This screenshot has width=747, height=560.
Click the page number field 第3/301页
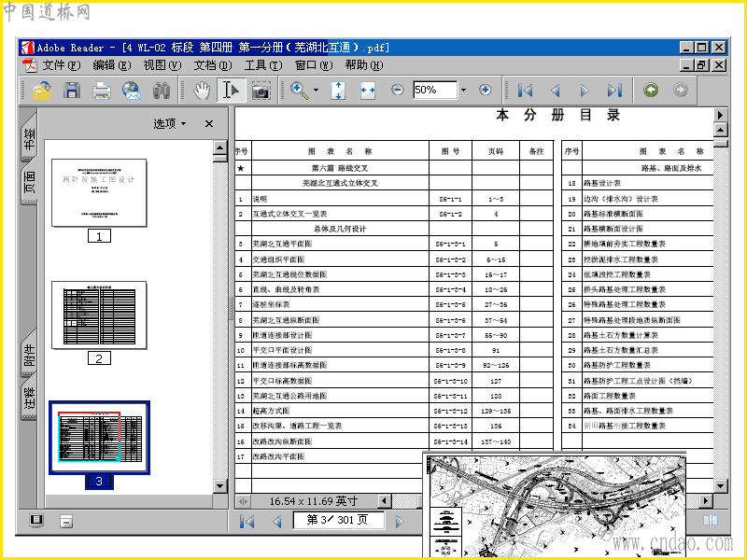click(338, 520)
